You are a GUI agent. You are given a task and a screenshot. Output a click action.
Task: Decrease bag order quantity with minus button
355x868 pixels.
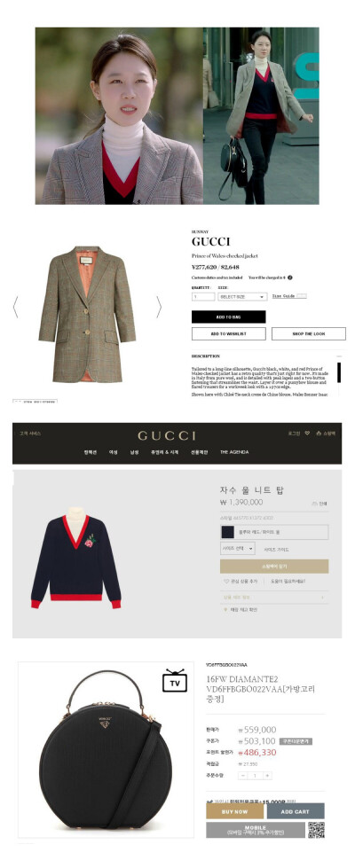pos(242,776)
